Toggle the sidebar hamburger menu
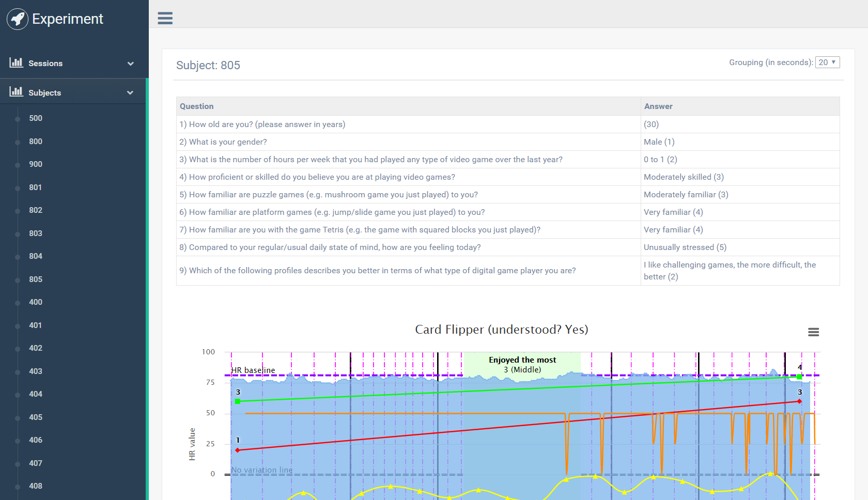The image size is (868, 500). click(165, 18)
